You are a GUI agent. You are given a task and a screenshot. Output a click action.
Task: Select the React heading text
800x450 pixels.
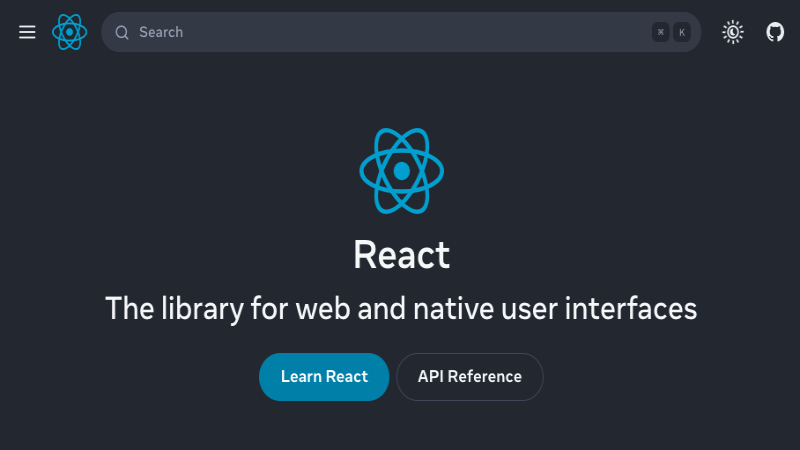[x=402, y=255]
